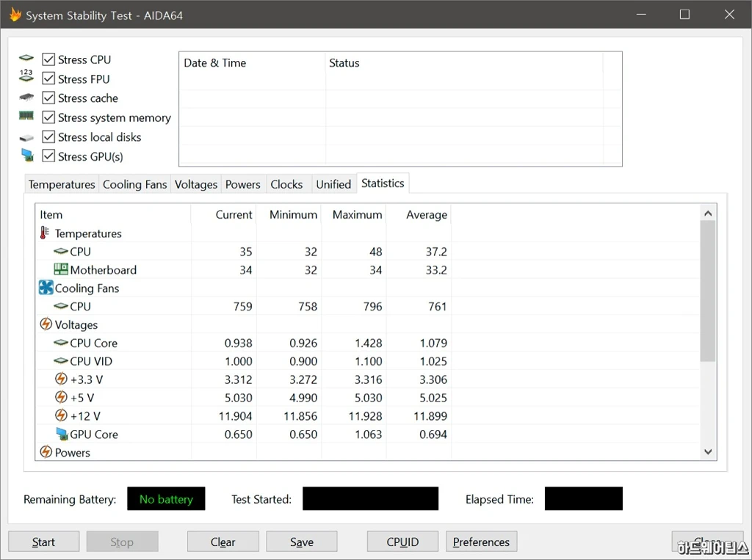752x560 pixels.
Task: Disable the Stress GPU(s) checkbox
Action: (x=48, y=156)
